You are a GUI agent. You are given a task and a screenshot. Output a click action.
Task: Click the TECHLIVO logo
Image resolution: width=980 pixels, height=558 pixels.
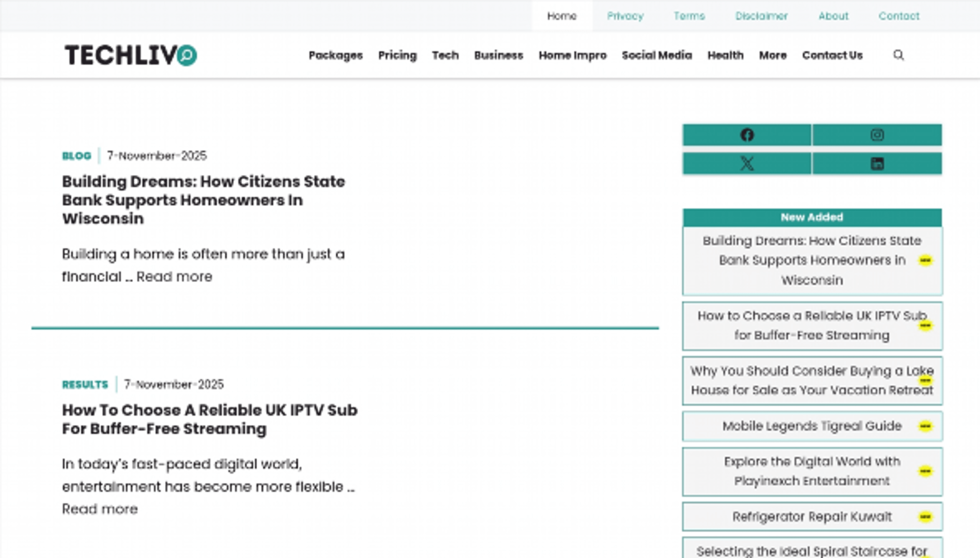point(130,55)
